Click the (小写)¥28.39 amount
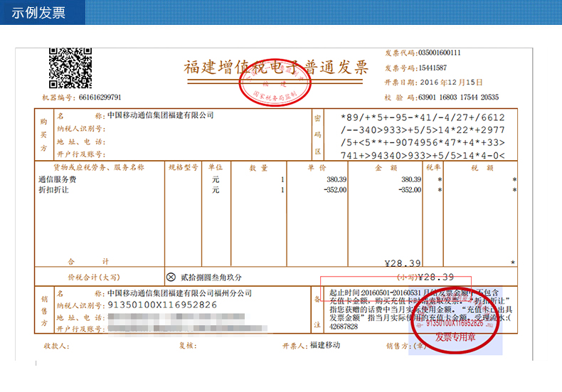 pos(425,277)
